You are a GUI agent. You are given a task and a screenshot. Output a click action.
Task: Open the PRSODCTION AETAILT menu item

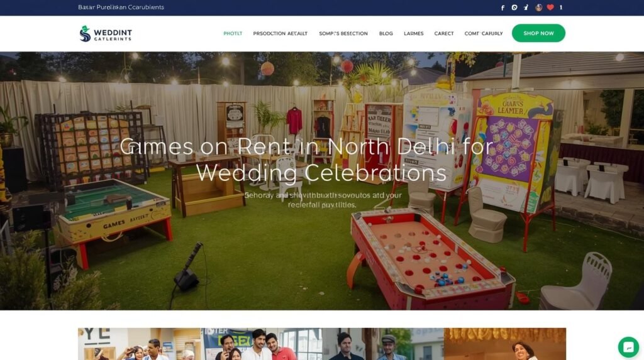click(280, 34)
